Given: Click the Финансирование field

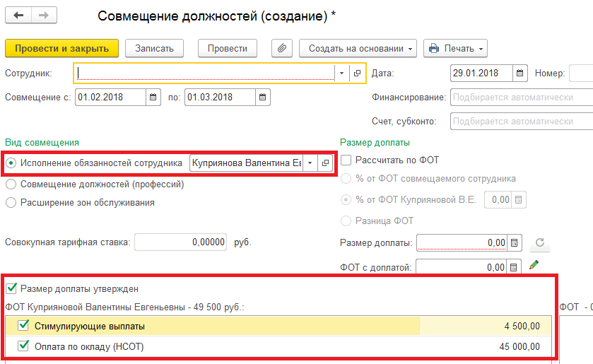Looking at the screenshot, I should pos(522,98).
